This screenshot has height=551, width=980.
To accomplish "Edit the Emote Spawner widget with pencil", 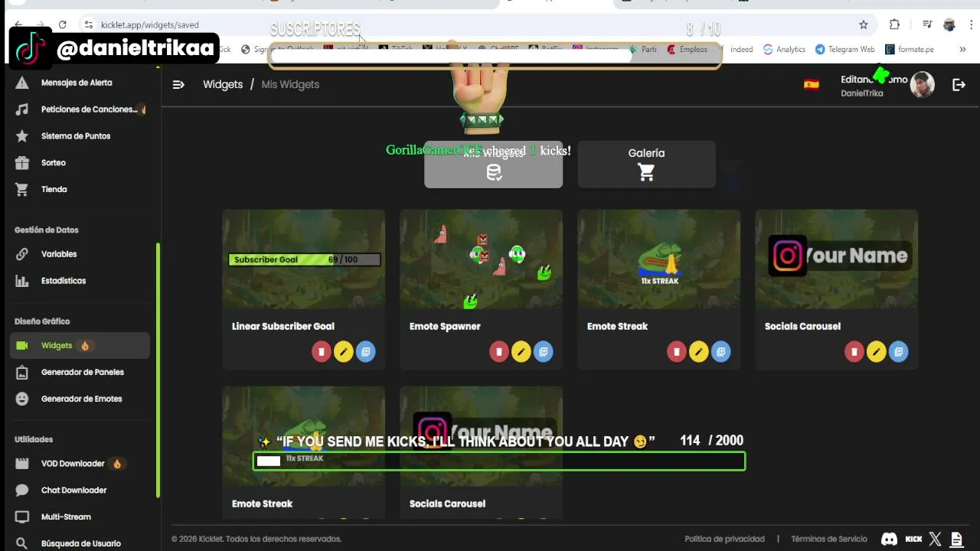I will pos(521,351).
